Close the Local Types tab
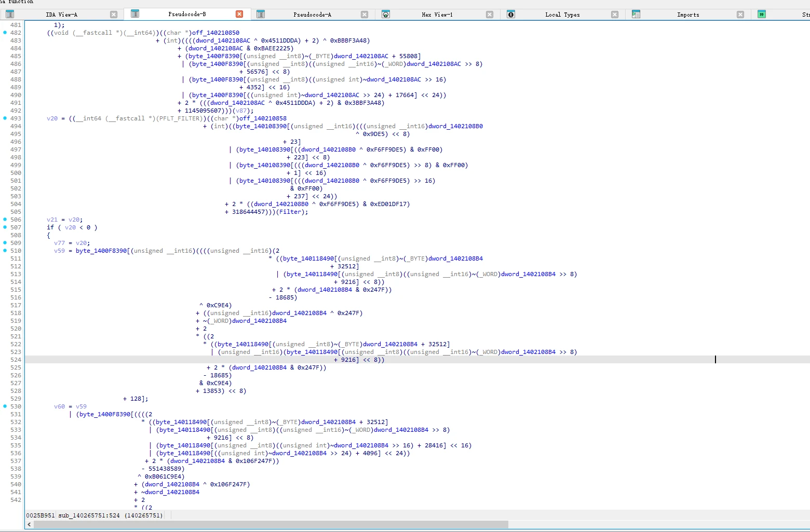Screen dimensions: 810x532 (x=615, y=15)
